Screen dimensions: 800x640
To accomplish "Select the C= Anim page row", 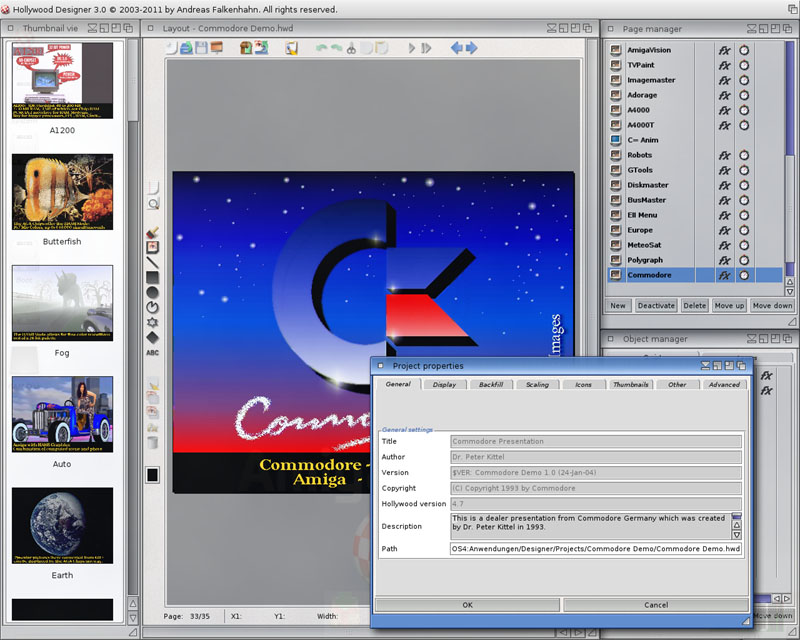I will tap(695, 140).
